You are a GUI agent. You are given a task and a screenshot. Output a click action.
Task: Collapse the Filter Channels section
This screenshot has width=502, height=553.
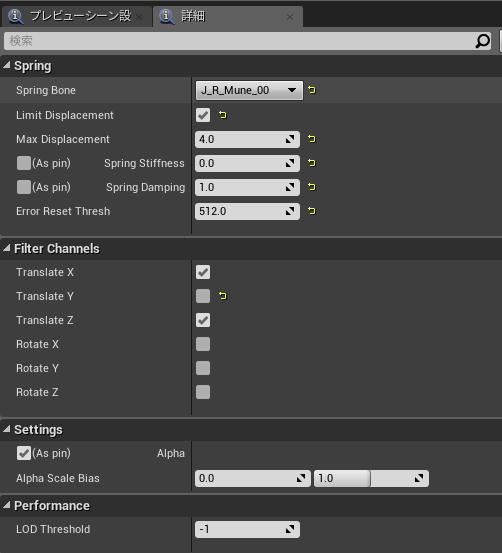tap(6, 248)
